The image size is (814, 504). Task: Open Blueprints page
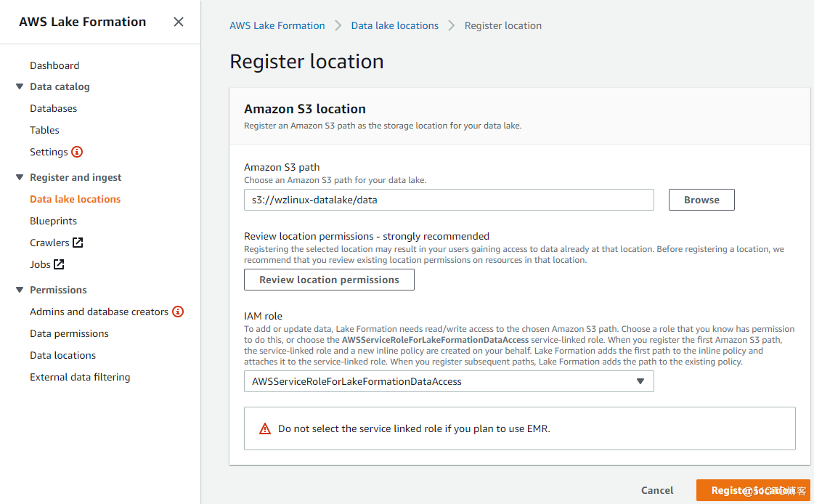(x=54, y=221)
